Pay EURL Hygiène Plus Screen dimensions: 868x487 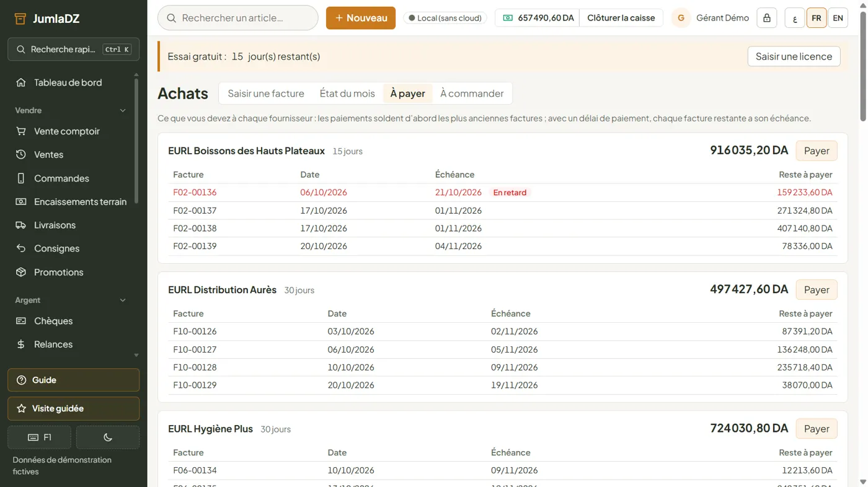(817, 429)
